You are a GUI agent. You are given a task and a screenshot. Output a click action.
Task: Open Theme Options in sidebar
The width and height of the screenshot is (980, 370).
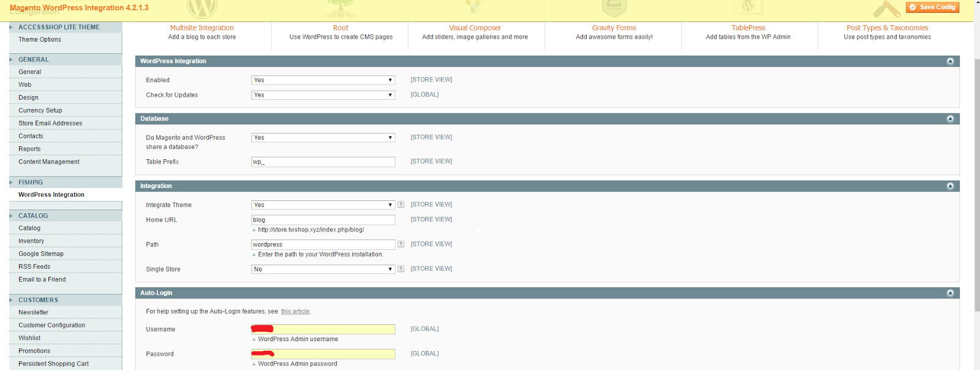pos(40,39)
